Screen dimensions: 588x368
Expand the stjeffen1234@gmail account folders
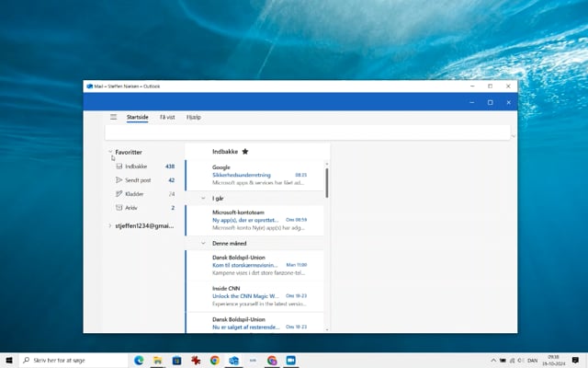[110, 225]
